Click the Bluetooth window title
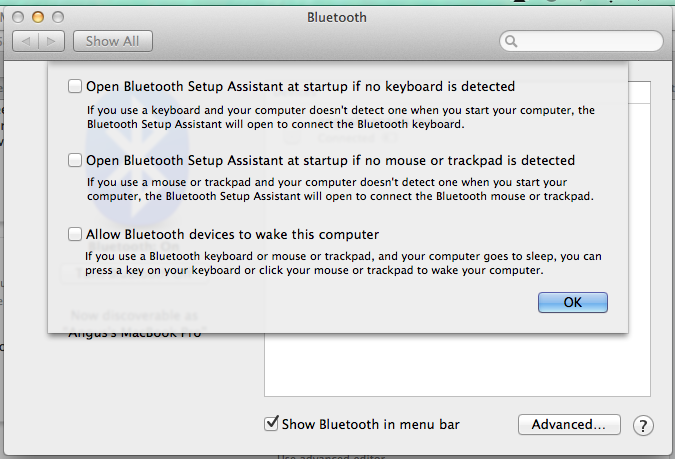675x459 pixels. [339, 17]
